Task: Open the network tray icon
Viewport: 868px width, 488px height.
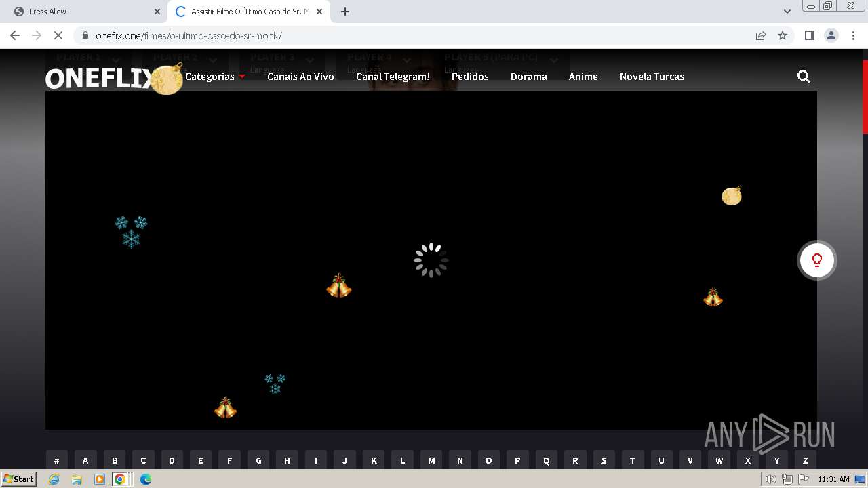Action: 787,479
